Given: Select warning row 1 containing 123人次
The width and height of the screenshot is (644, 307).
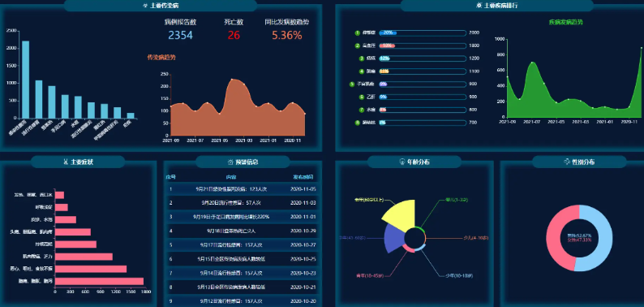Looking at the screenshot, I should (x=243, y=189).
